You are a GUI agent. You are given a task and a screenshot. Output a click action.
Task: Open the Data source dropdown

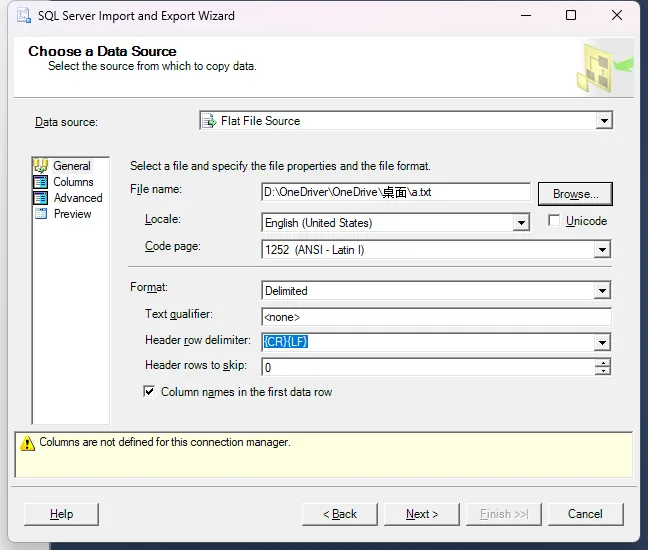click(x=603, y=121)
